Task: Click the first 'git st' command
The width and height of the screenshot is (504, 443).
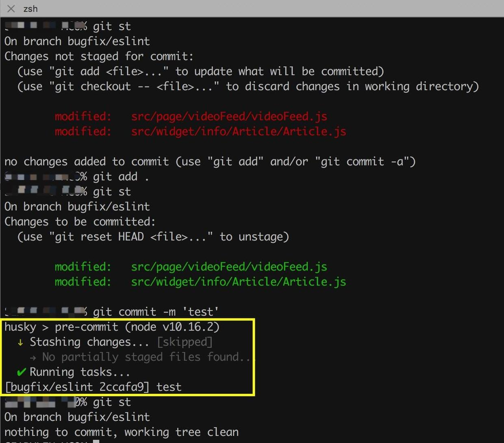Action: point(112,26)
